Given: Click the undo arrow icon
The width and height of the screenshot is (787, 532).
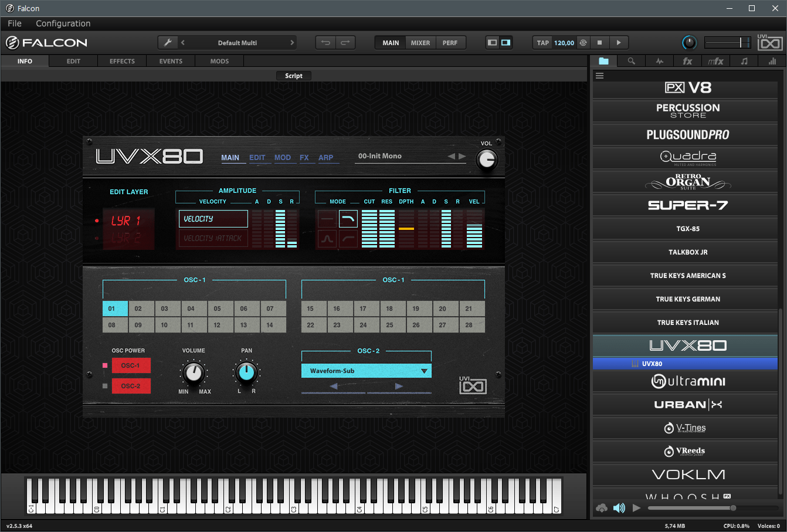Looking at the screenshot, I should click(x=325, y=43).
